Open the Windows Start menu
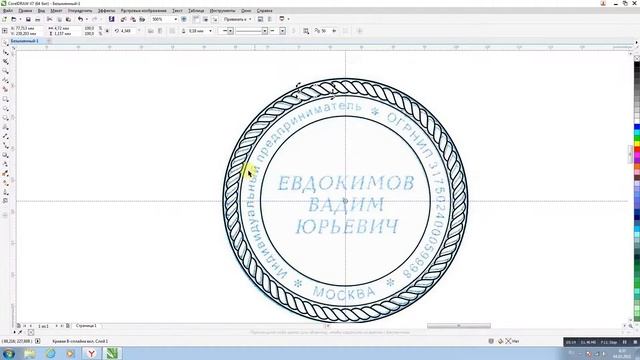This screenshot has height=360, width=640. pos(9,353)
